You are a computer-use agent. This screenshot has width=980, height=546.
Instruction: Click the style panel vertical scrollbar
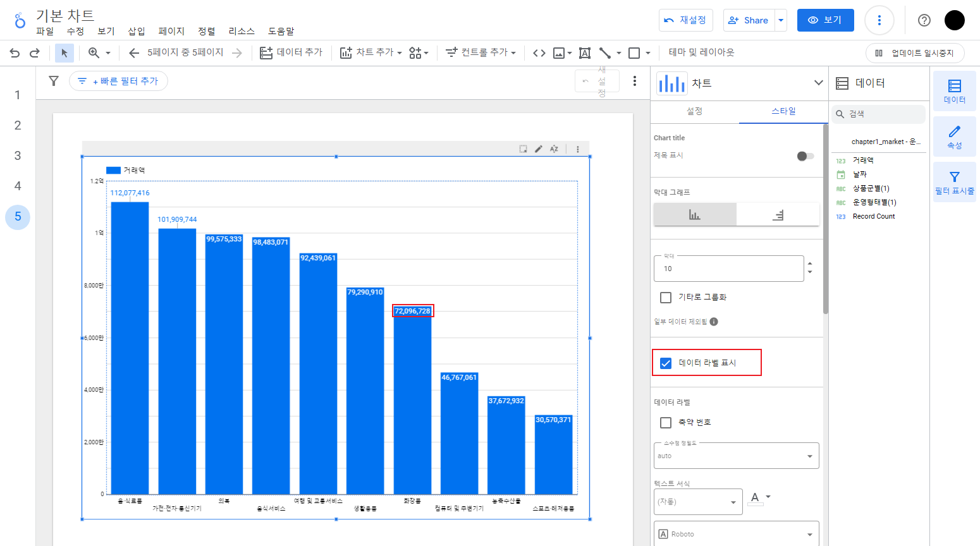[826, 219]
